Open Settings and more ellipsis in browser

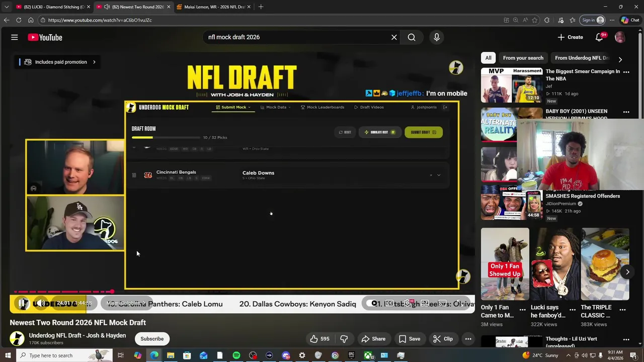click(x=612, y=20)
